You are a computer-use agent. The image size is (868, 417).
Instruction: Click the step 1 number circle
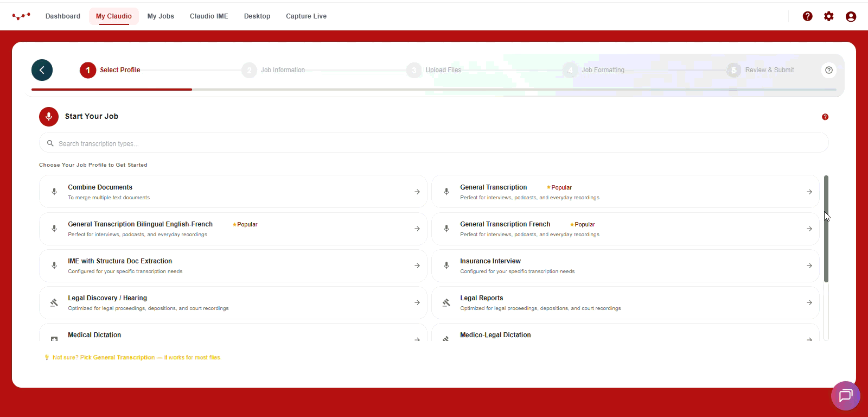pyautogui.click(x=88, y=70)
